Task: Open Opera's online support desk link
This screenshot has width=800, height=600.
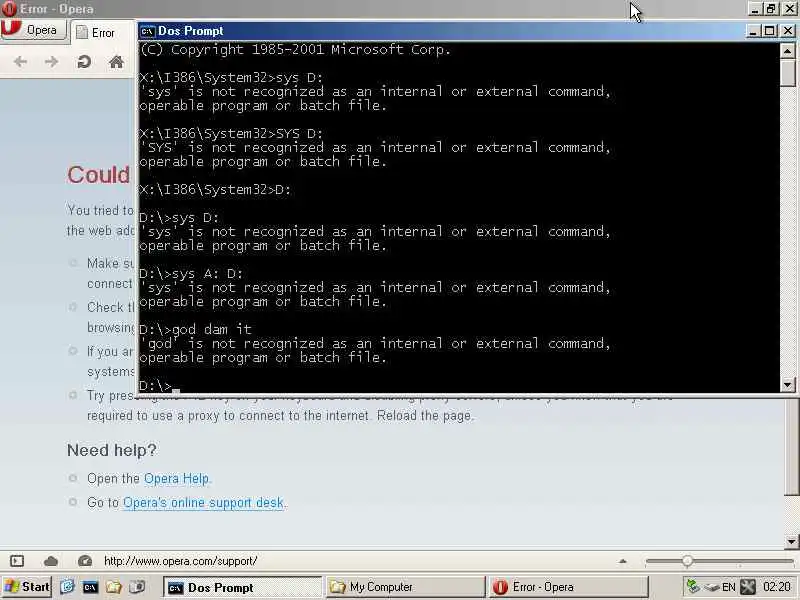Action: (x=203, y=503)
